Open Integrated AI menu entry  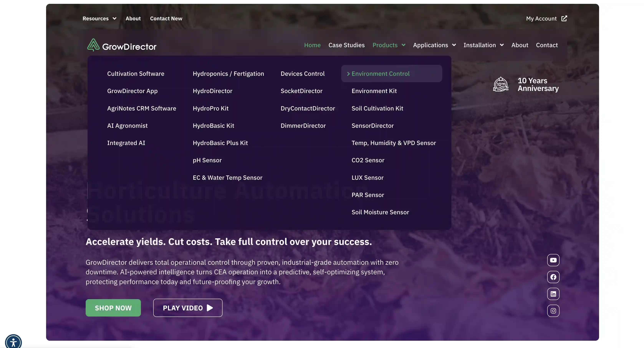126,143
